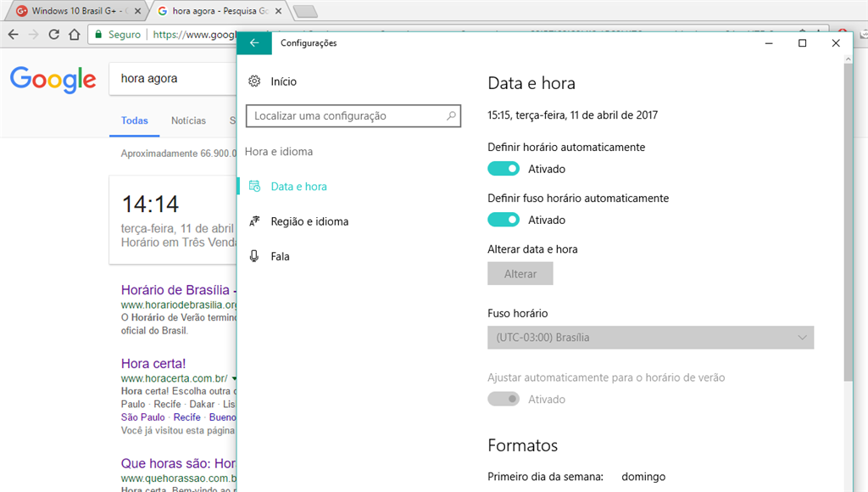The image size is (868, 492).
Task: Open Chrome home page button
Action: [x=75, y=34]
